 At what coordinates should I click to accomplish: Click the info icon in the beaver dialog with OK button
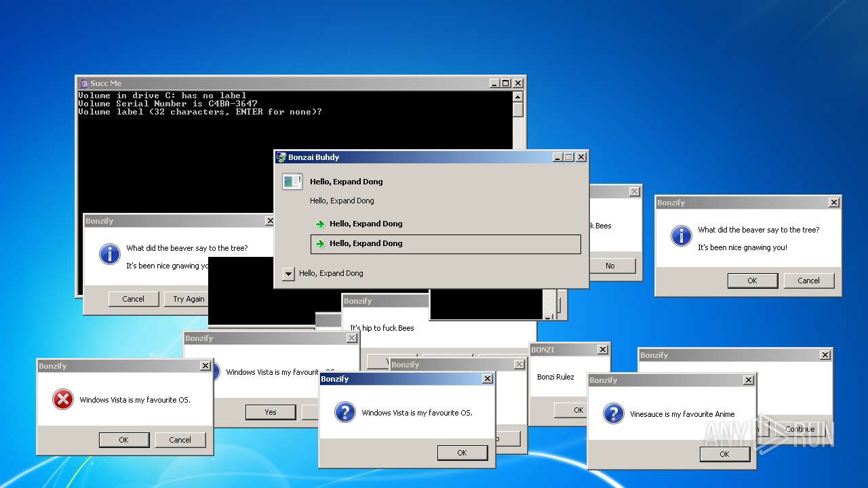pos(681,236)
